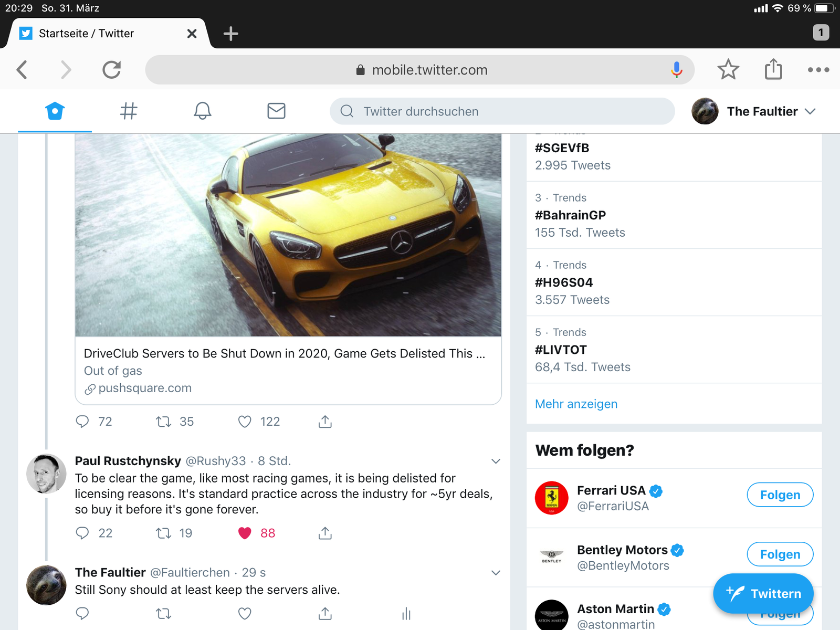Open the 8 Std. timestamp link
Image resolution: width=840 pixels, height=630 pixels.
[x=274, y=461]
